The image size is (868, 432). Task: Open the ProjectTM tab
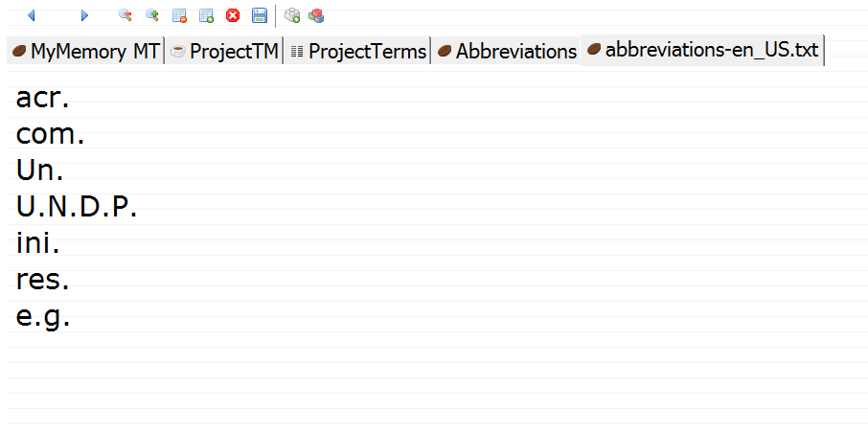point(224,52)
